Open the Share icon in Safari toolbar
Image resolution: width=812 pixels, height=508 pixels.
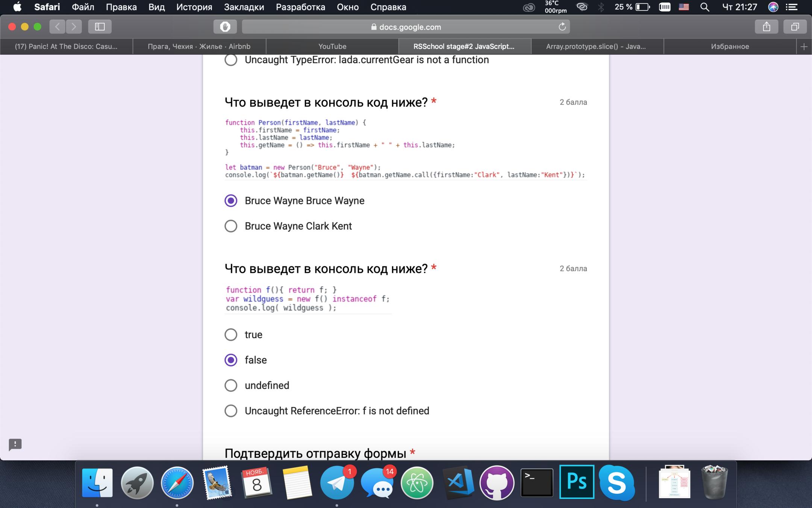pyautogui.click(x=767, y=27)
